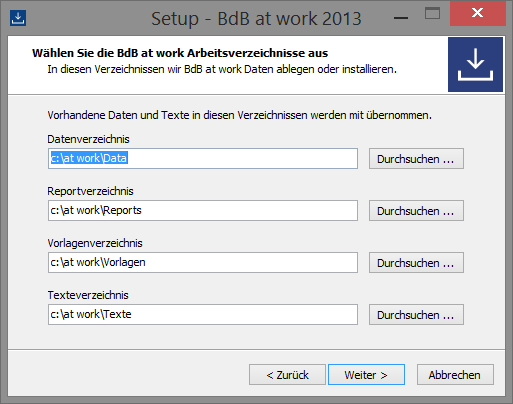Go back with the Zurück button
The image size is (513, 404).
coord(287,375)
